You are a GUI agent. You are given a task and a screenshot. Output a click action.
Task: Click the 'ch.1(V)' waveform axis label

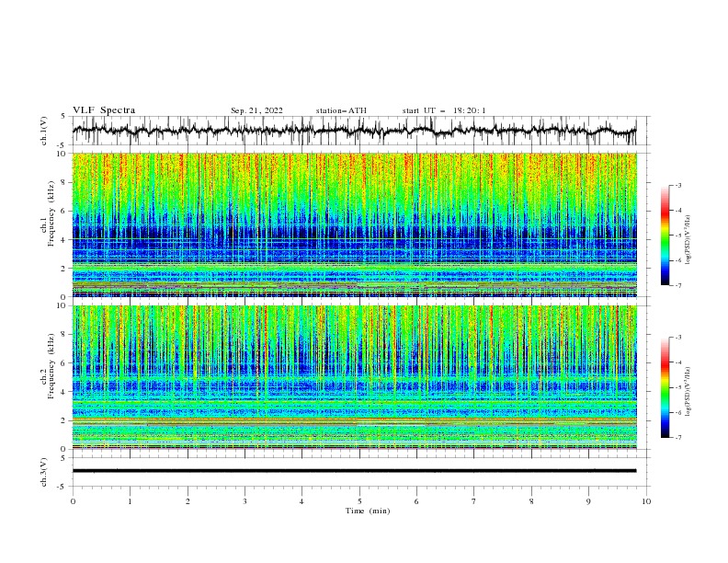tap(44, 131)
